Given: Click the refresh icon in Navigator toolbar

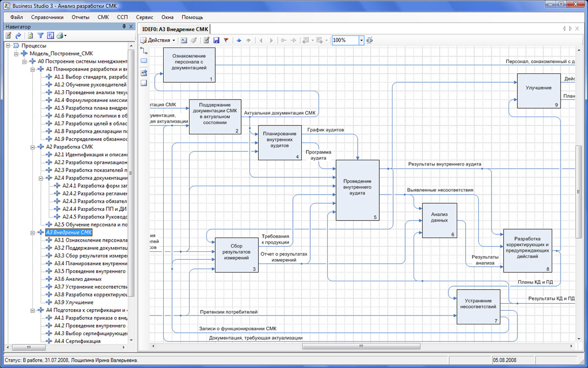Looking at the screenshot, I should point(30,36).
